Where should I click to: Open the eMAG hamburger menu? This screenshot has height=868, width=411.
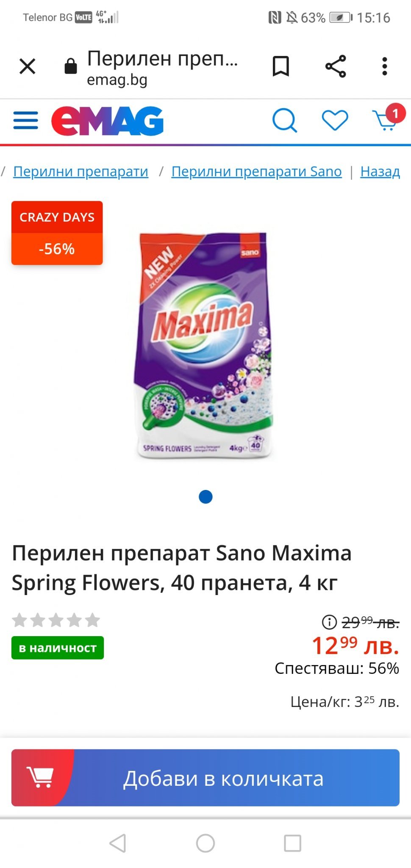pyautogui.click(x=26, y=120)
